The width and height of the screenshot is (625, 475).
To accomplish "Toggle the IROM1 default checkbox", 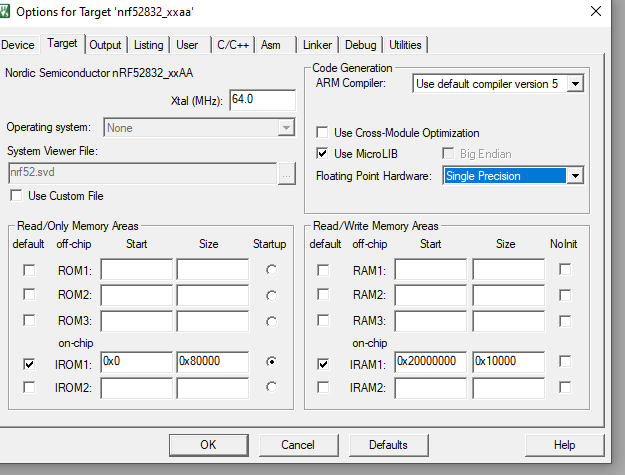I will point(30,364).
